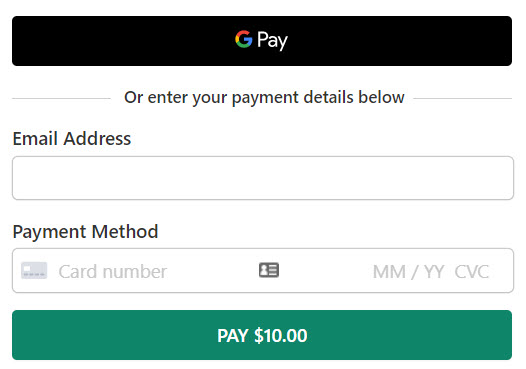Viewport: 526px width, 369px height.
Task: Focus the Email Address input box
Action: point(263,178)
